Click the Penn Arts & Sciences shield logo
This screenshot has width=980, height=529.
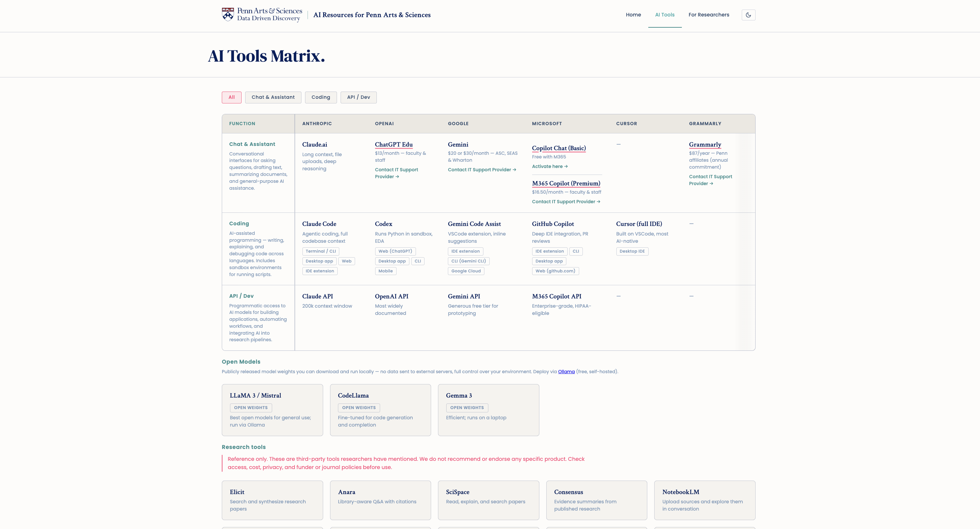tap(227, 14)
